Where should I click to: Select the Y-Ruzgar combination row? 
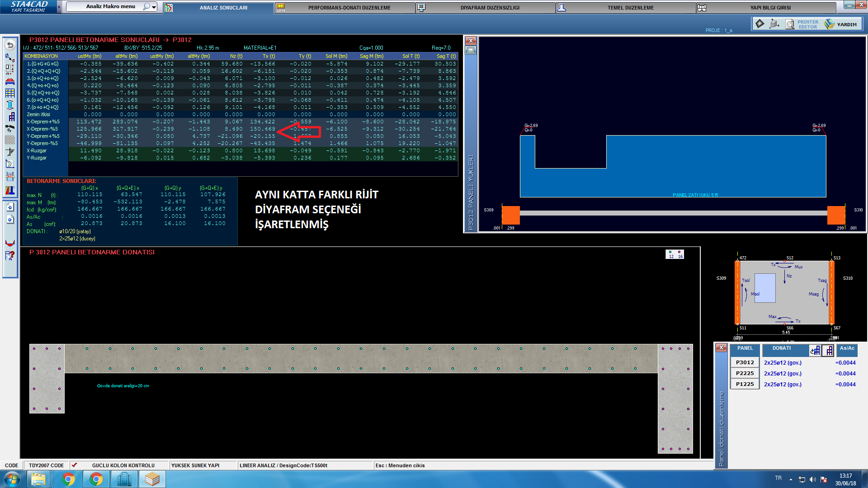(x=241, y=158)
